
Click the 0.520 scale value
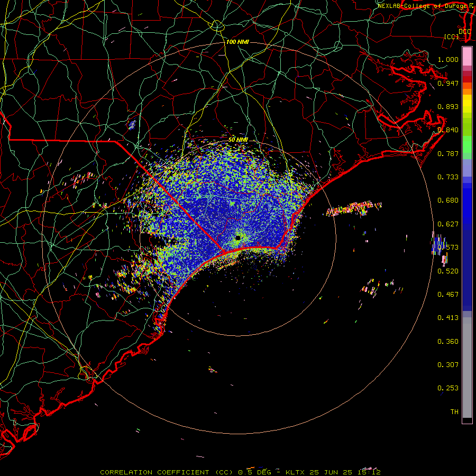coord(448,271)
